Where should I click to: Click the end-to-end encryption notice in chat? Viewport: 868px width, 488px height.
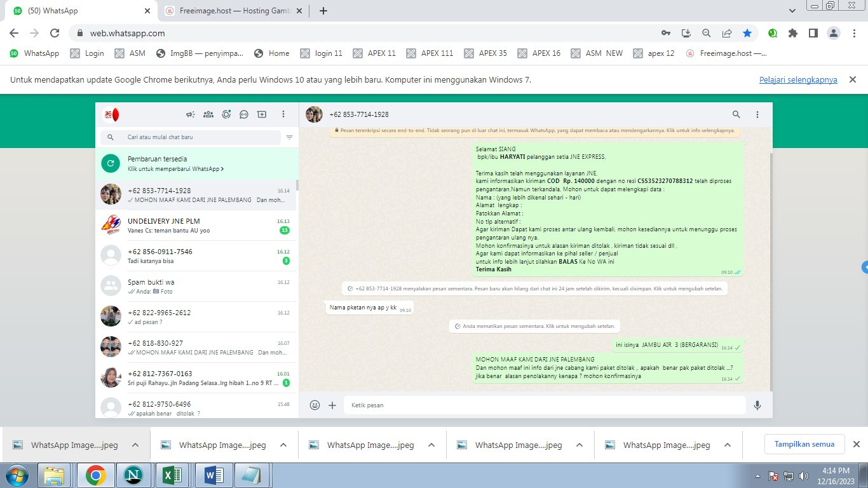point(534,131)
